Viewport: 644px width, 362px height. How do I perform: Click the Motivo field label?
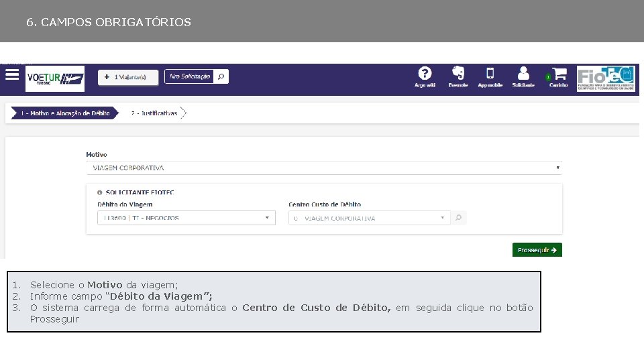97,155
